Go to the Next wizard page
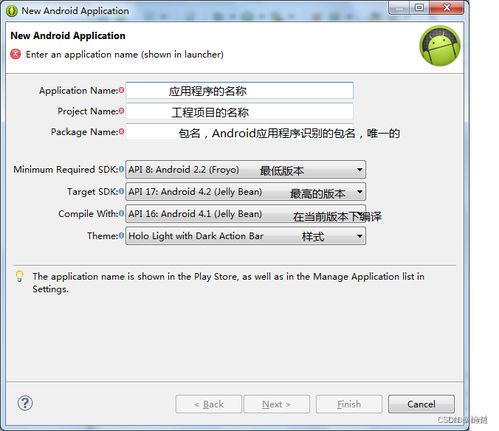 click(x=277, y=404)
